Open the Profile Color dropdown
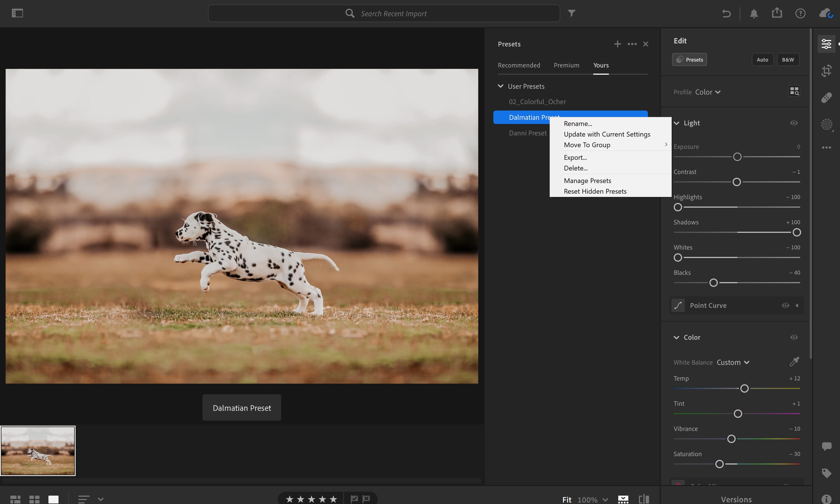840x504 pixels. click(x=708, y=92)
